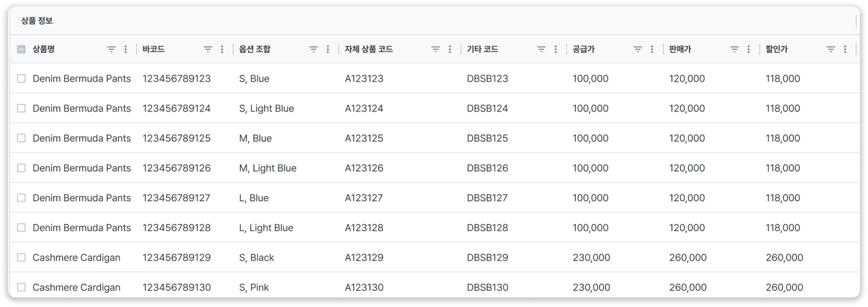
Task: Check the Cashmere Cardigan S, Black row
Action: pyautogui.click(x=21, y=257)
